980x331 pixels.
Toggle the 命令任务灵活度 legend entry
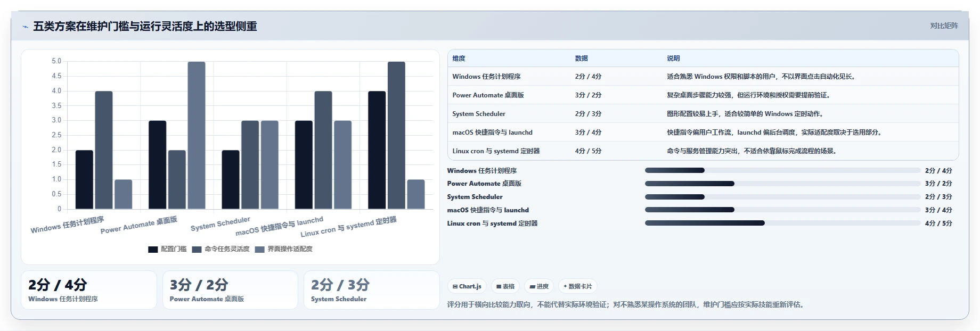(x=220, y=249)
